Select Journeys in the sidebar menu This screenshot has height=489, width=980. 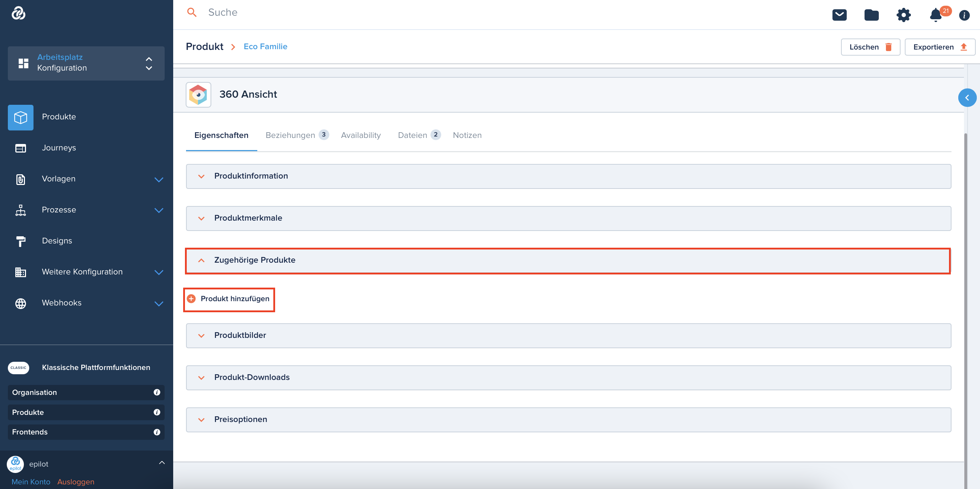[x=59, y=148]
